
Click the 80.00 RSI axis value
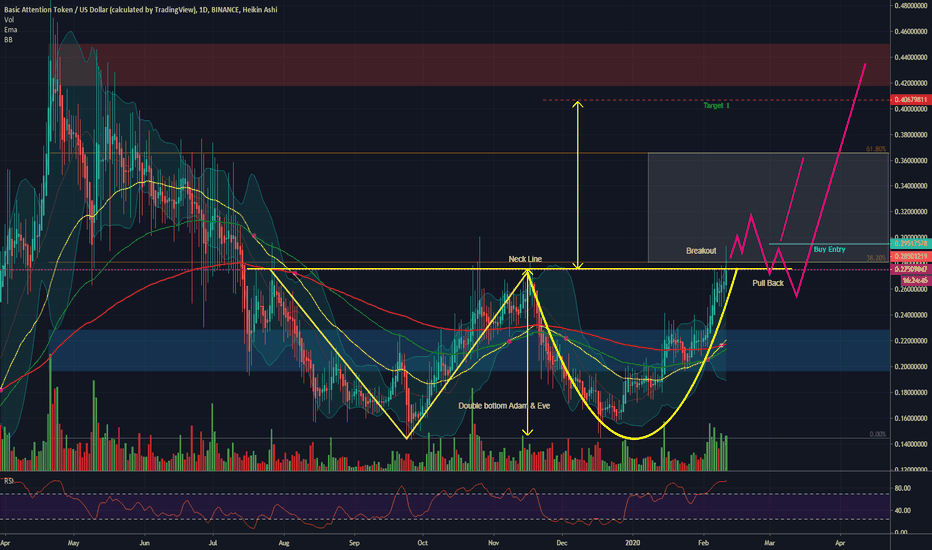click(902, 488)
